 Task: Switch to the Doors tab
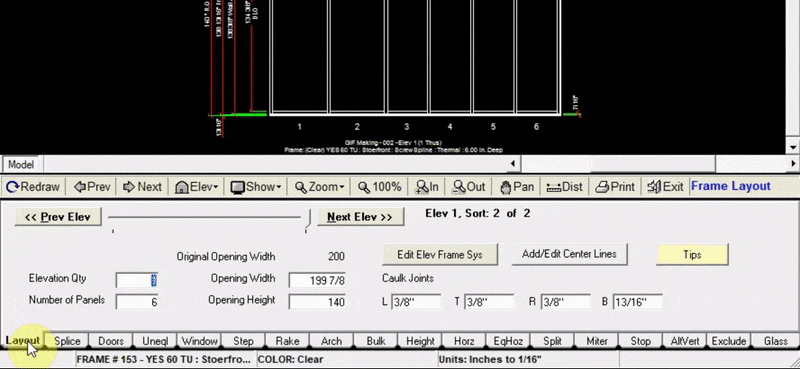pyautogui.click(x=111, y=341)
